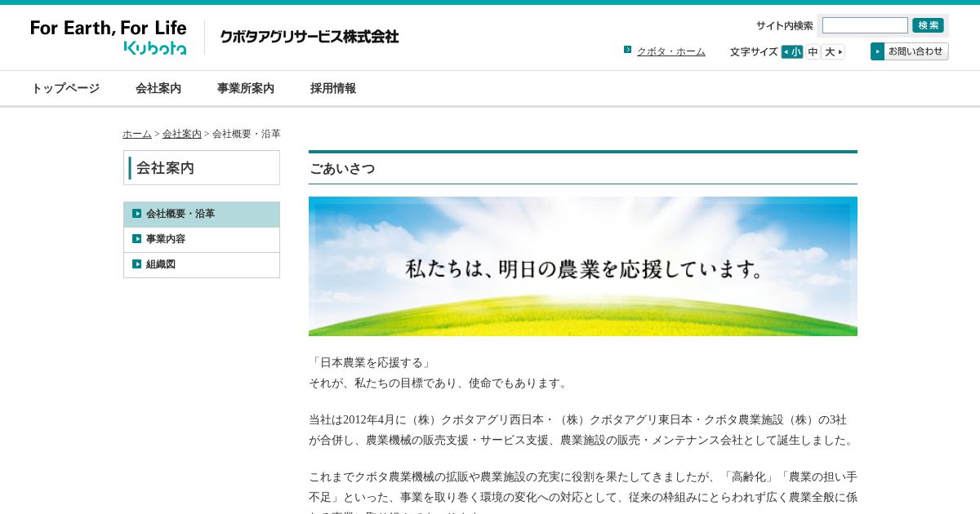980x514 pixels.
Task: Click the 文字サイズ label
Action: (x=754, y=52)
